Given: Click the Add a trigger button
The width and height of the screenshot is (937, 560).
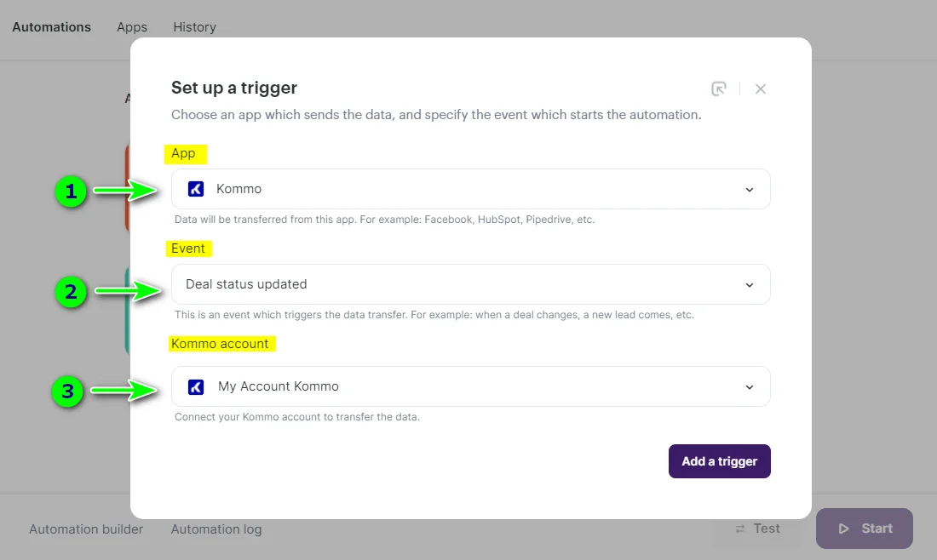Looking at the screenshot, I should [719, 460].
